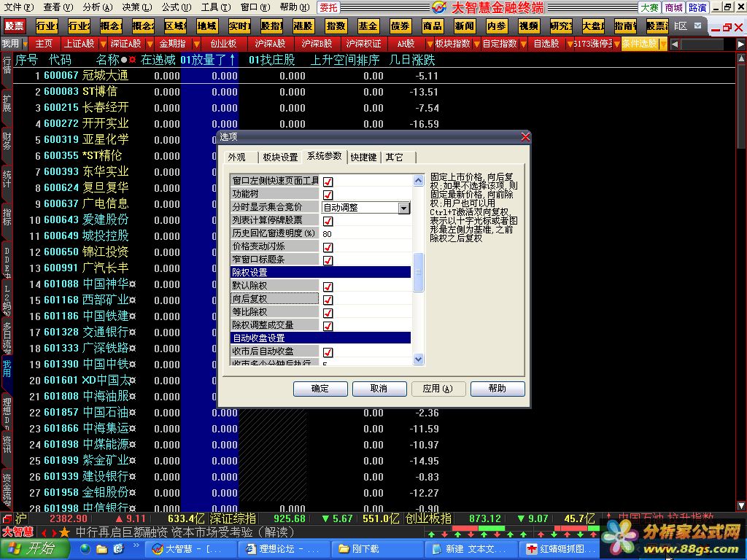Open the 视频 toolbar button
Screen dimensions: 747x560
pyautogui.click(x=529, y=26)
